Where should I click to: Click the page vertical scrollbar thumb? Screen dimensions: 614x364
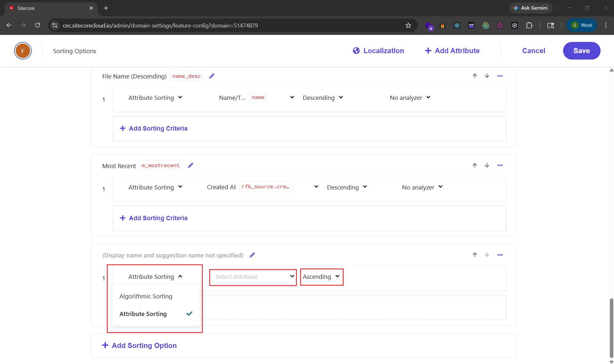[611, 327]
